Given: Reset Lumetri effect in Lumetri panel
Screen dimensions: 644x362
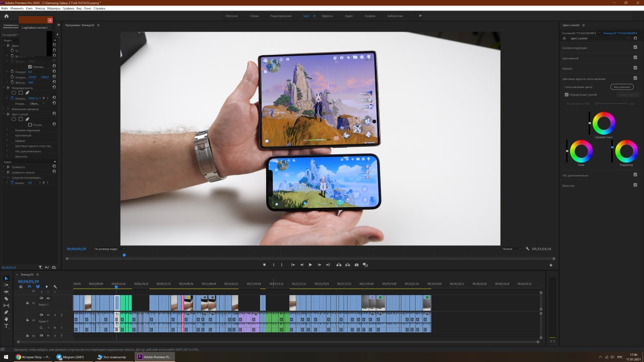Looking at the screenshot, I should [x=635, y=38].
